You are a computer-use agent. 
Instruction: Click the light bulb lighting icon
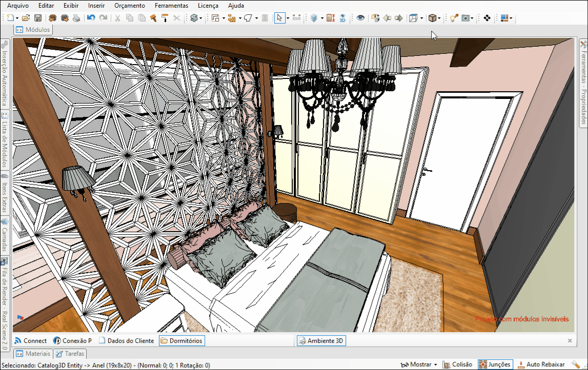454,18
